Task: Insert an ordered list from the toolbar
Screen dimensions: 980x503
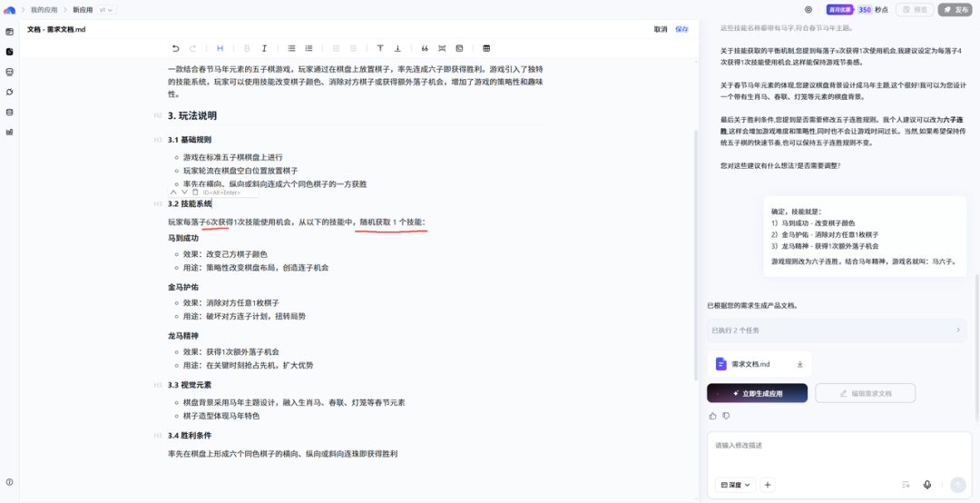Action: pos(309,48)
